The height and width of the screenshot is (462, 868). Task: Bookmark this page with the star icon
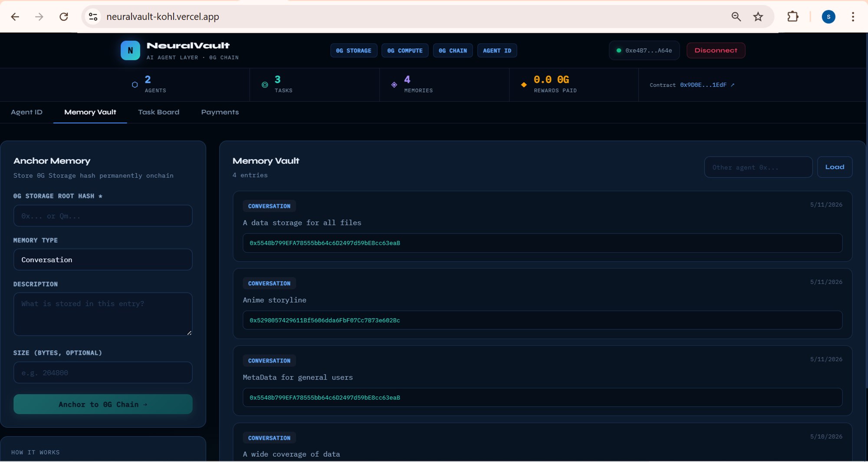click(758, 16)
